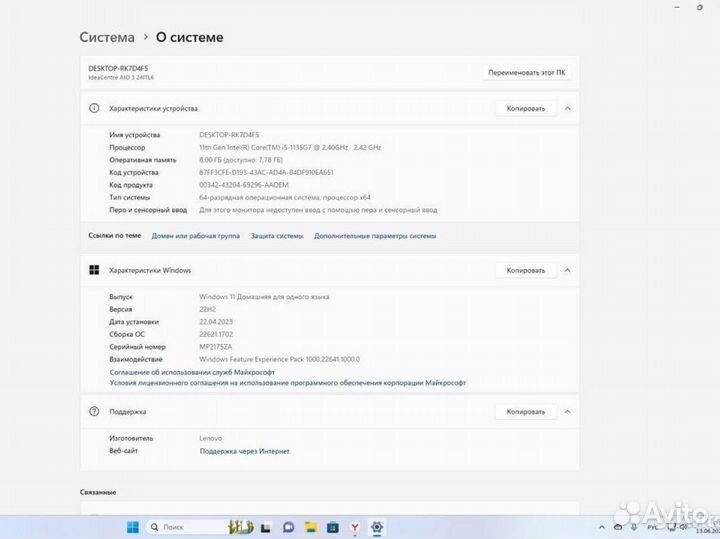Viewport: 720px width, 539px height.
Task: Open Соглашение об использовании служб Майкрософт
Action: tap(192, 372)
